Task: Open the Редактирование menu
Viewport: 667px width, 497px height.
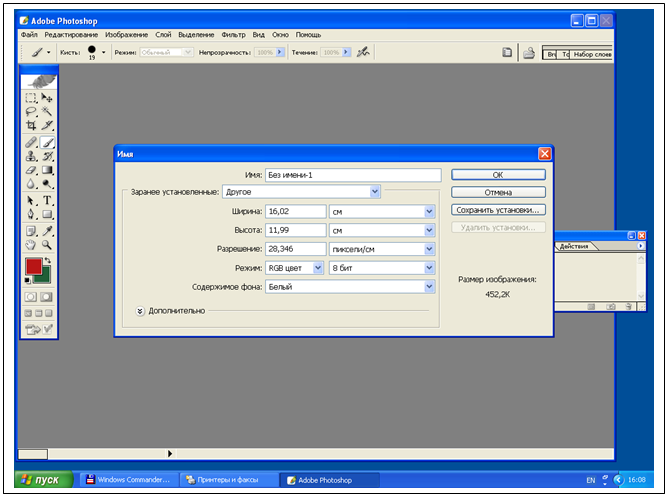Action: (x=71, y=34)
